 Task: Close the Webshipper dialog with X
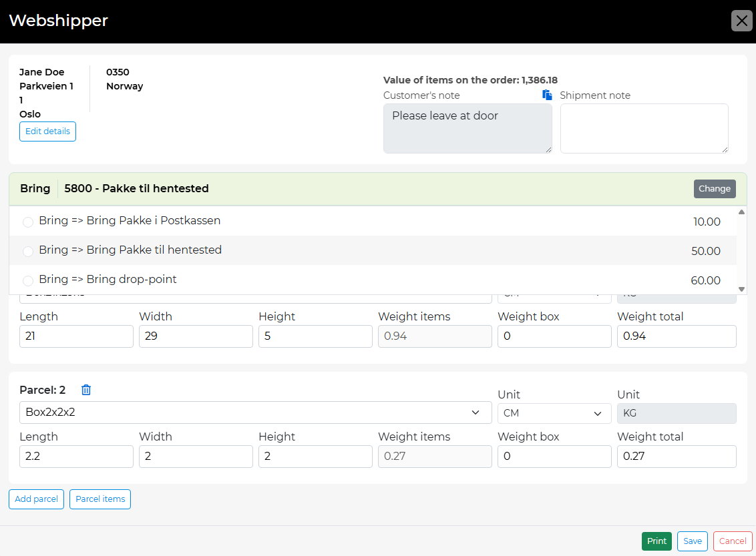741,21
